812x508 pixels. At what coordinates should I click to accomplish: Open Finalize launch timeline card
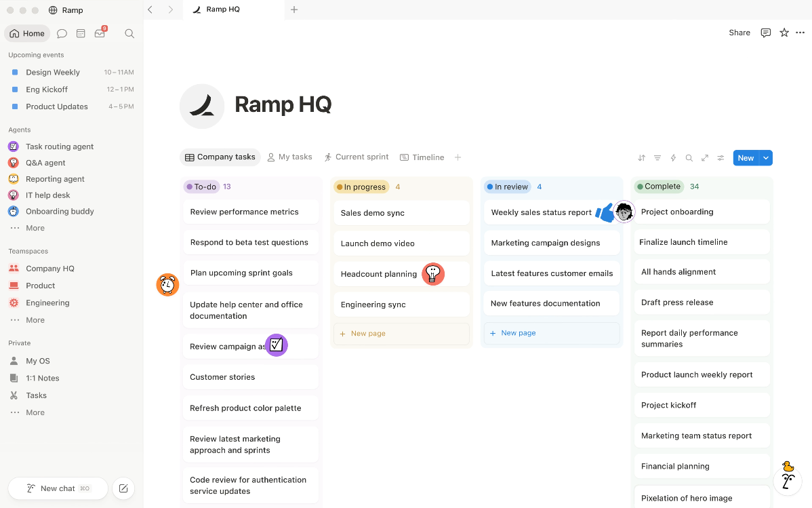point(702,242)
